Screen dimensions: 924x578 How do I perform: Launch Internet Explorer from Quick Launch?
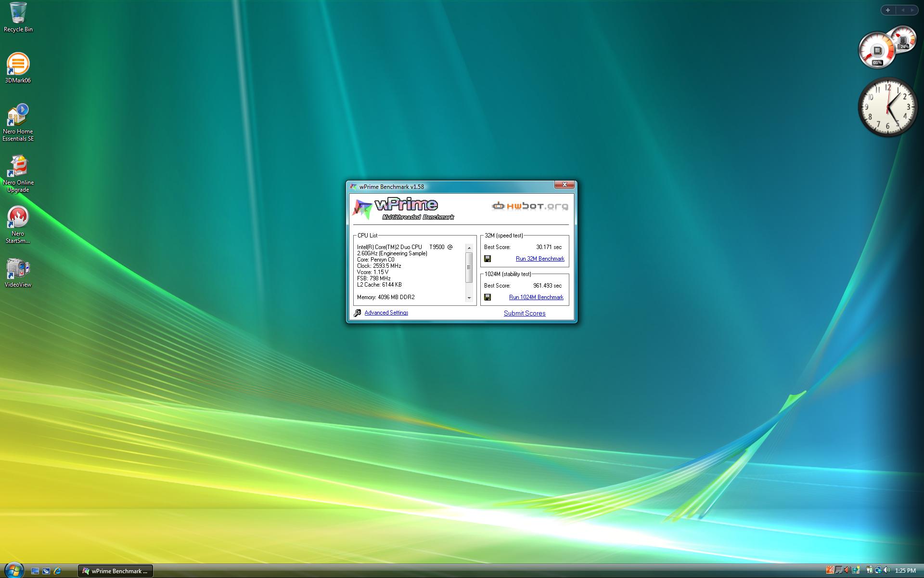[57, 571]
